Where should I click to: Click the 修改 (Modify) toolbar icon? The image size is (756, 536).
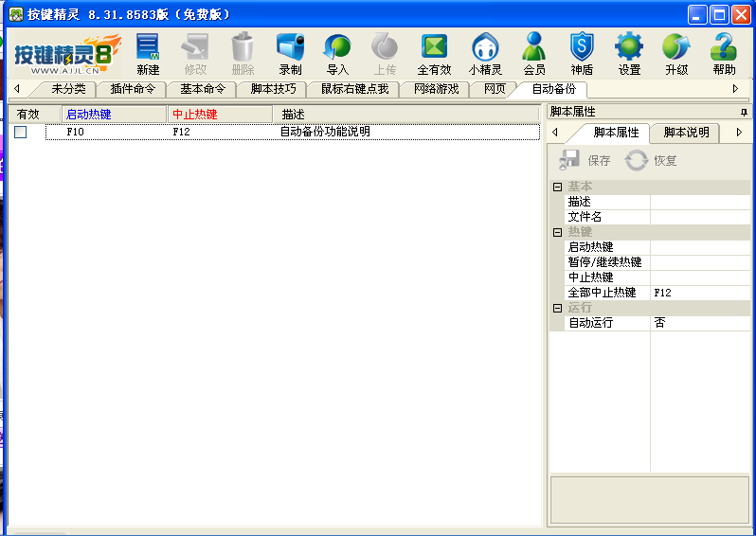[195, 54]
